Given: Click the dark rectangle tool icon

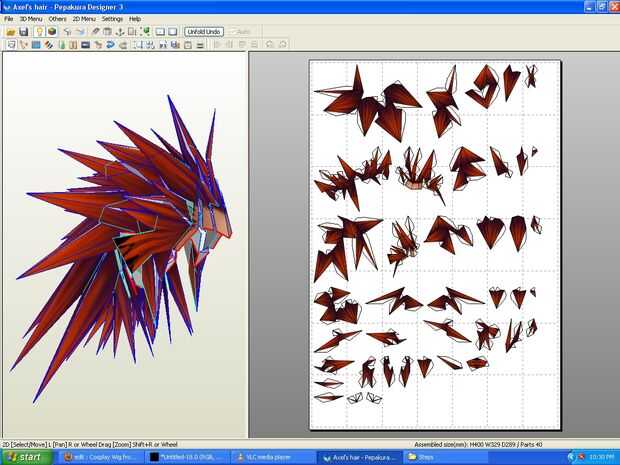Looking at the screenshot, I should coord(85,45).
